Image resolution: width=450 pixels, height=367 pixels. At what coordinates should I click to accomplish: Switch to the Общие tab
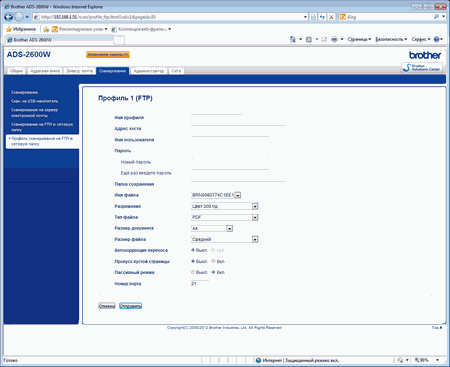pos(16,71)
